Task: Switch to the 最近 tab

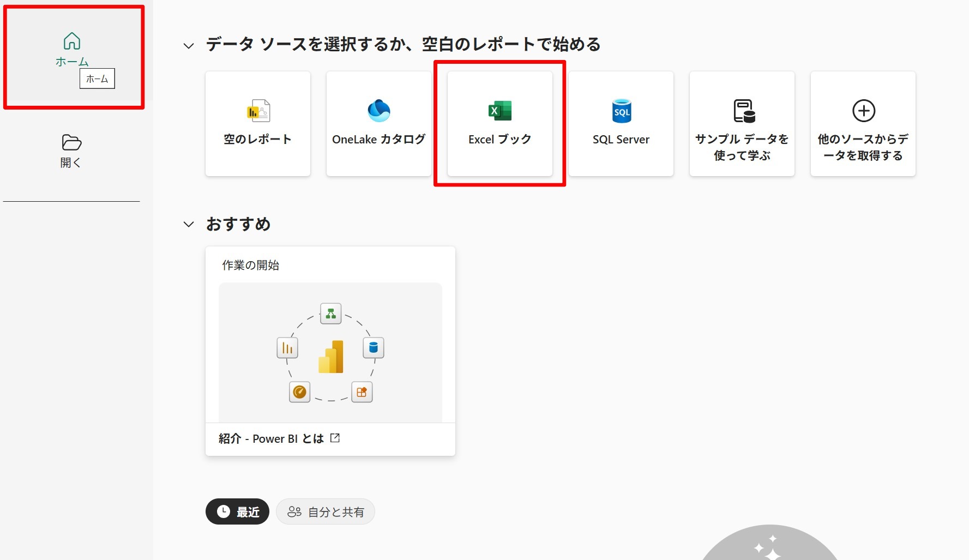Action: click(x=237, y=511)
